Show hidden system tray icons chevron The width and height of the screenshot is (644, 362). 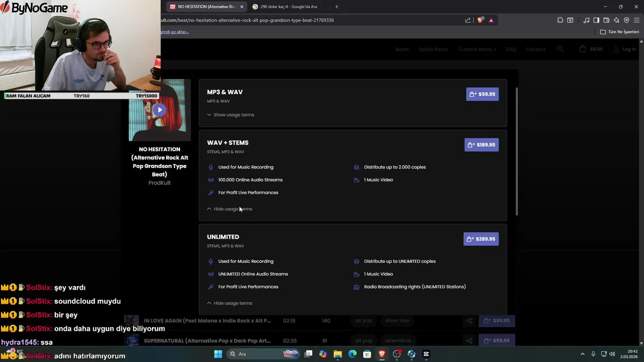(x=583, y=354)
